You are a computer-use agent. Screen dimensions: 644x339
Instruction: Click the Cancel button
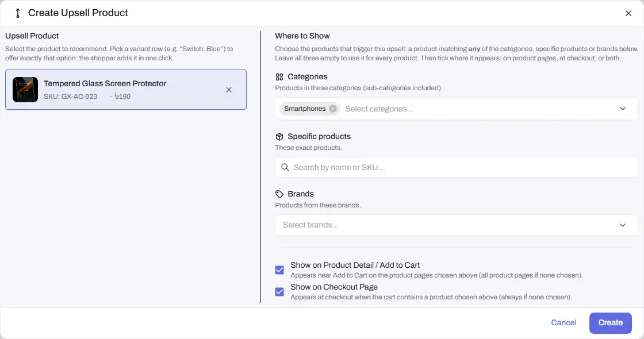coord(563,322)
